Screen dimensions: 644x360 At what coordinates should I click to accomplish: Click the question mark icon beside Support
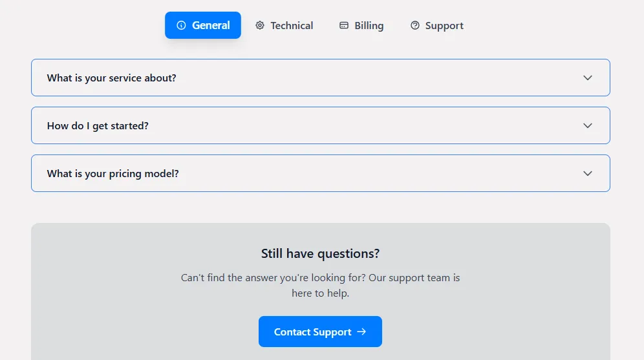(415, 25)
